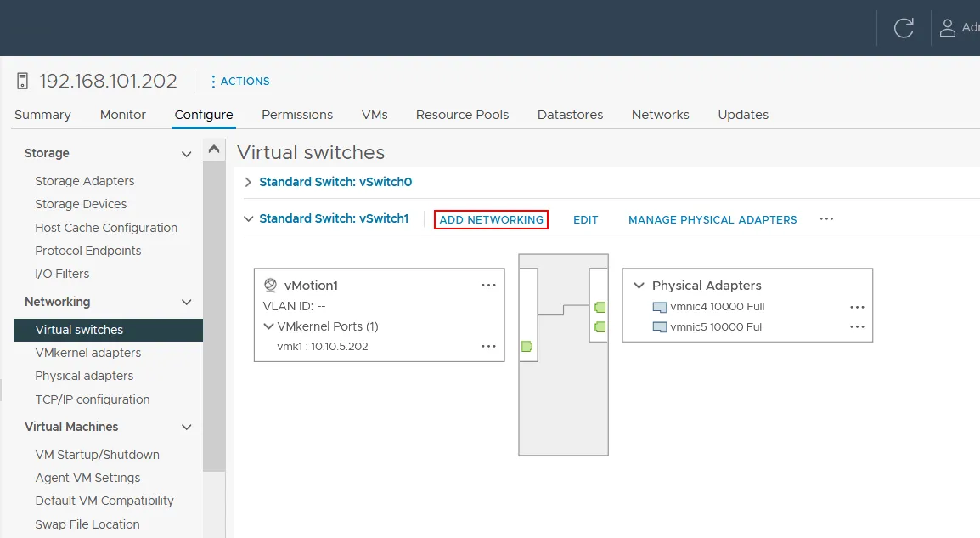Image resolution: width=980 pixels, height=538 pixels.
Task: Select Physical adapters in the sidebar
Action: (x=84, y=376)
